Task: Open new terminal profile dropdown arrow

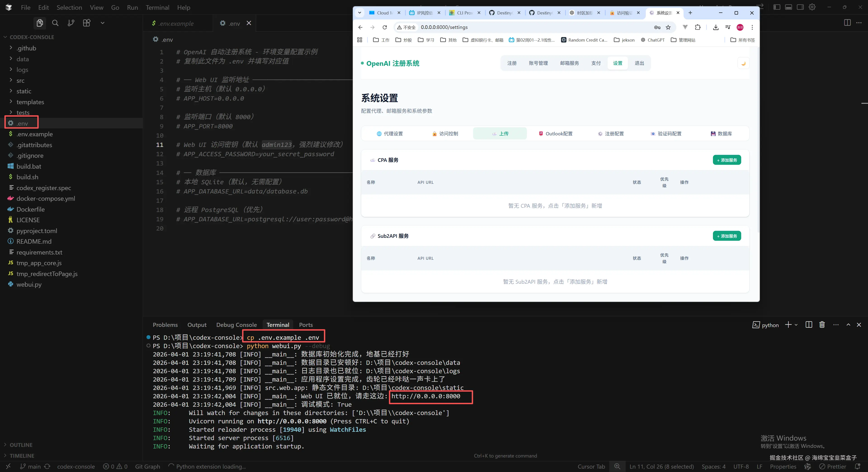Action: (x=796, y=325)
